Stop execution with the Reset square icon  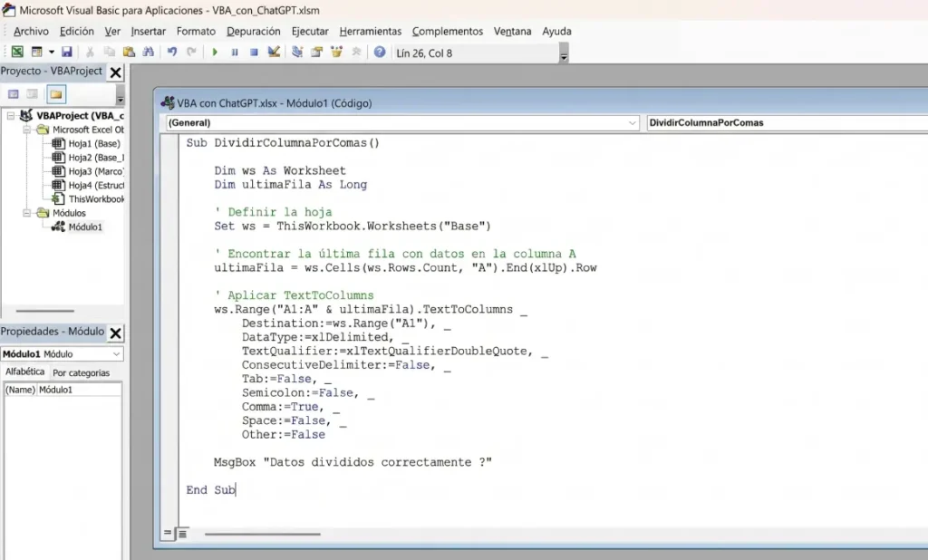tap(254, 52)
